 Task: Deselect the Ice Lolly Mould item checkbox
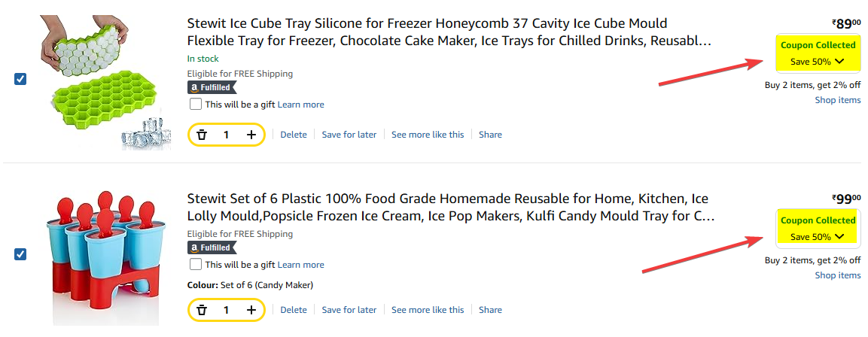(20, 254)
